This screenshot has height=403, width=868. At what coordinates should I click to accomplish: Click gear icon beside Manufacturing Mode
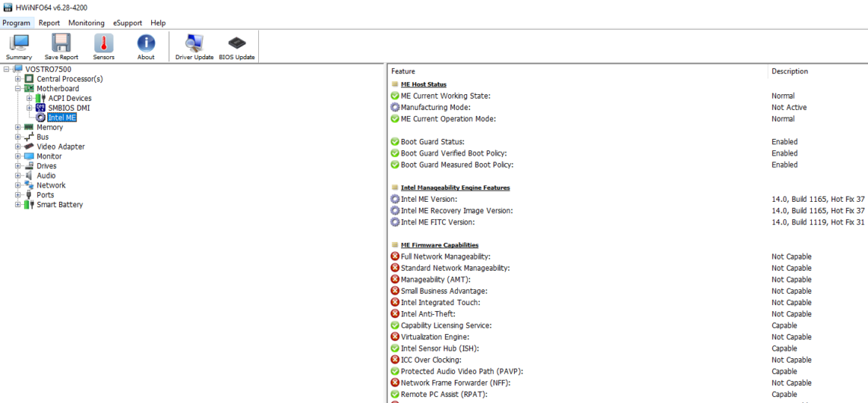coord(394,107)
